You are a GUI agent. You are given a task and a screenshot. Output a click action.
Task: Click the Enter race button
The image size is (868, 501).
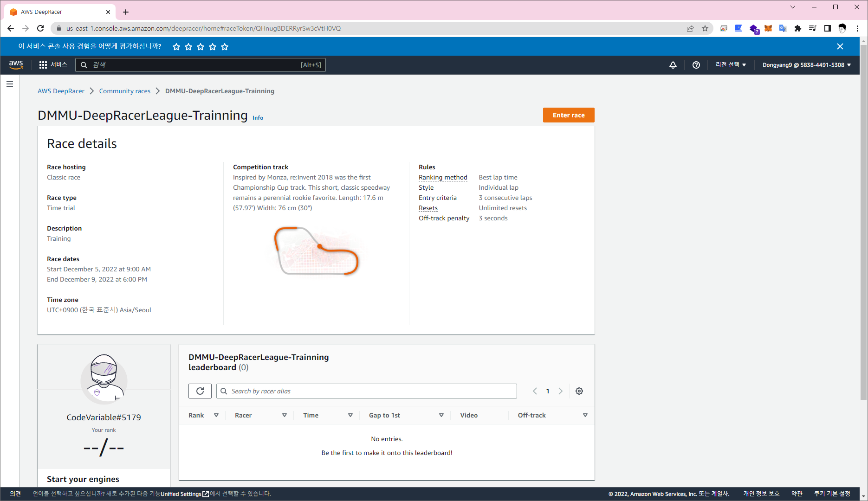(x=569, y=115)
